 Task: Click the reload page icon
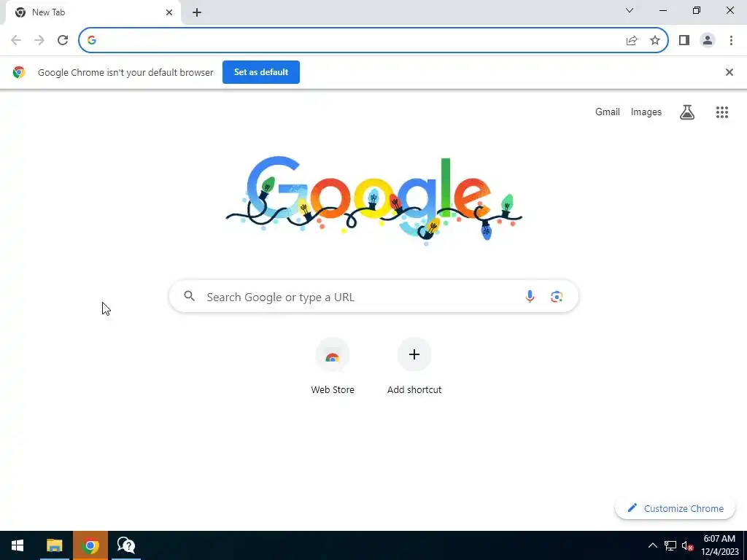tap(63, 40)
